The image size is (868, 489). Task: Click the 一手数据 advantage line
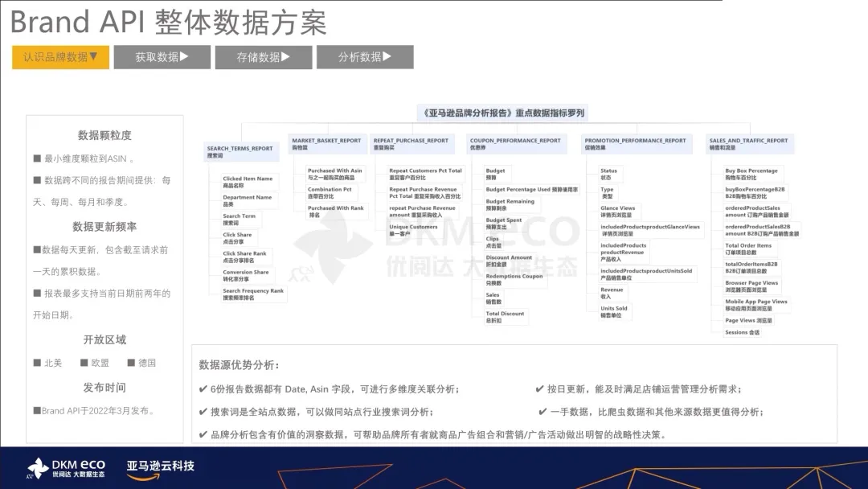pyautogui.click(x=651, y=412)
